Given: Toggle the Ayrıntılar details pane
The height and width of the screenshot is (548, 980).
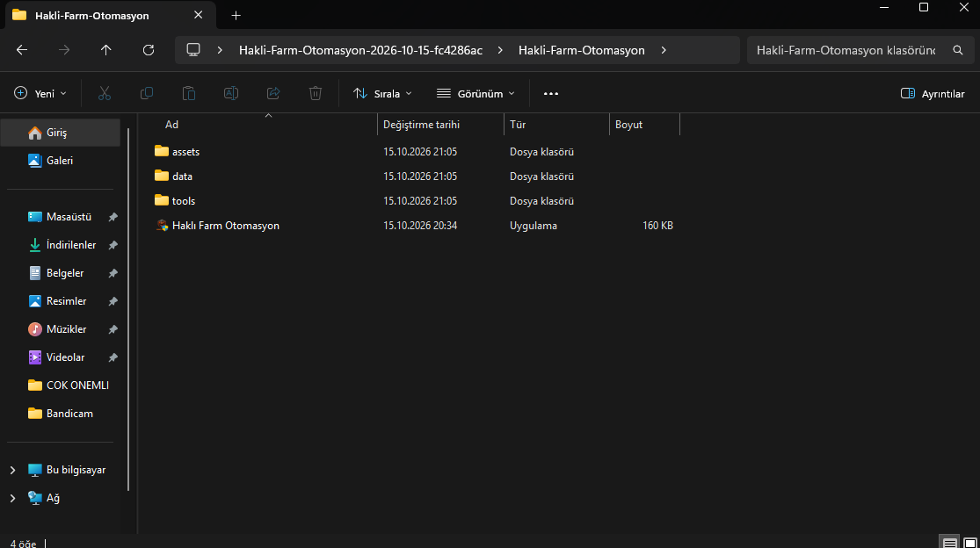Looking at the screenshot, I should pos(933,94).
